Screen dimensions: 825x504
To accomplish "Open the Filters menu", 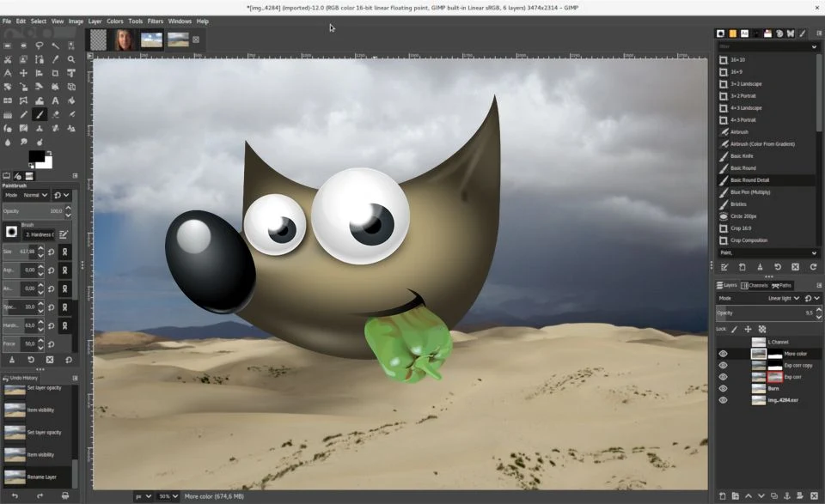I will point(156,21).
